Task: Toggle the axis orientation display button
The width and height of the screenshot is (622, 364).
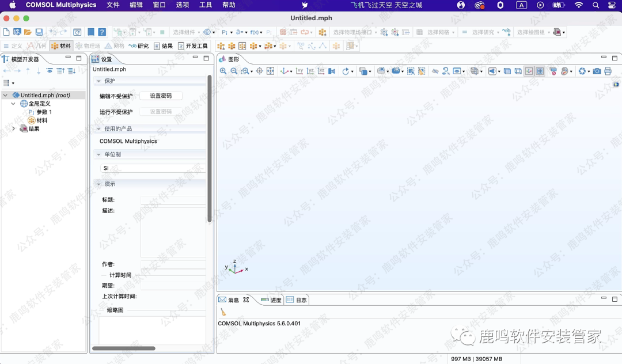Action: coord(528,71)
